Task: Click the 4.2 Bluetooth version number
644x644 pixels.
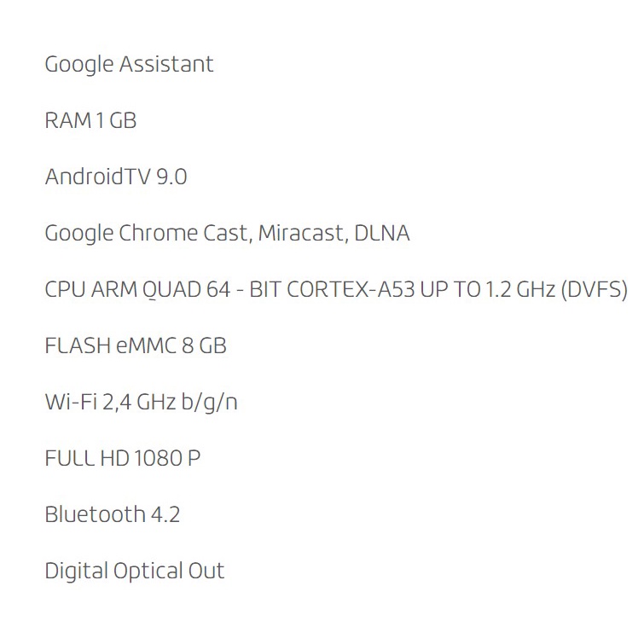Action: 165,515
